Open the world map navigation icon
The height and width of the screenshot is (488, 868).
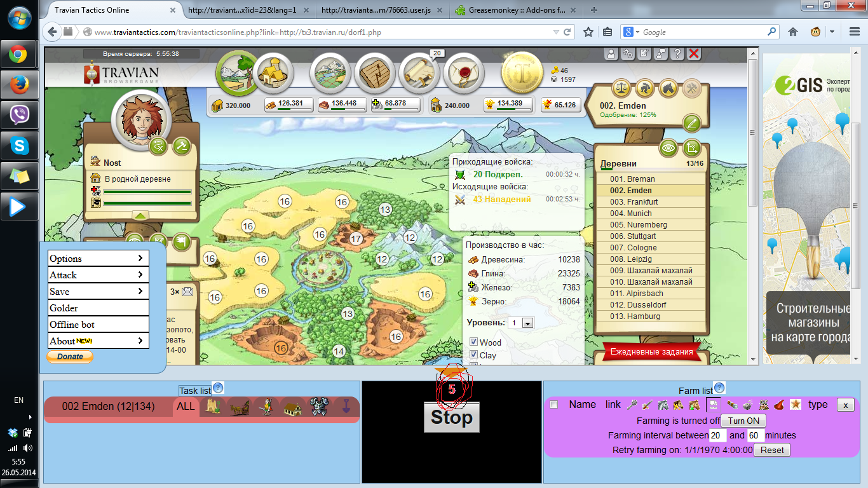point(330,73)
